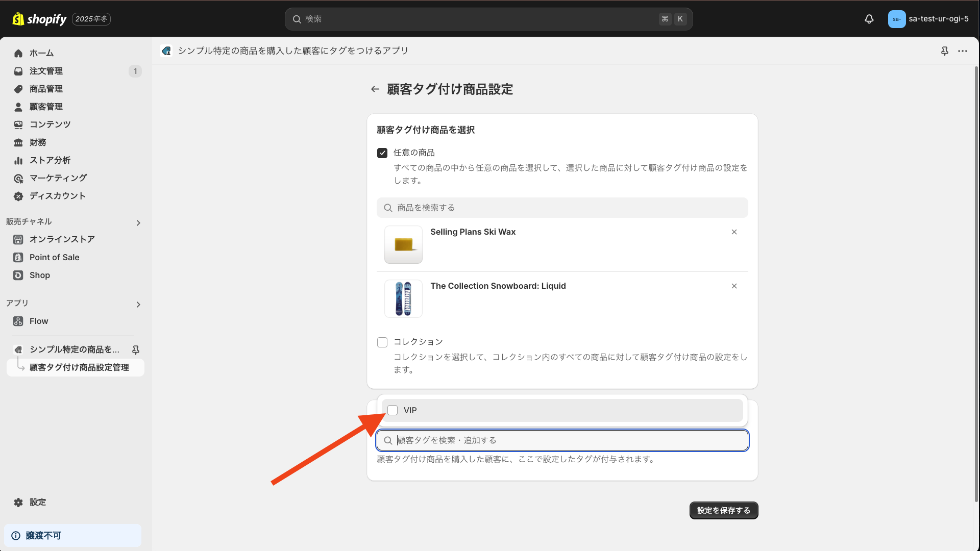Remove Selling Plans Ski Wax product
The height and width of the screenshot is (551, 980).
734,232
